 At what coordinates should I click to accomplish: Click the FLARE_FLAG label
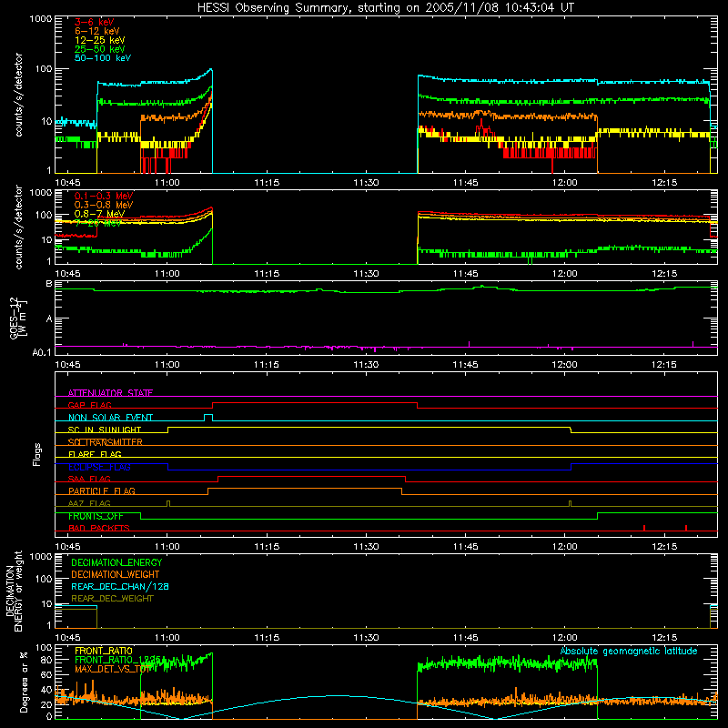pos(95,454)
